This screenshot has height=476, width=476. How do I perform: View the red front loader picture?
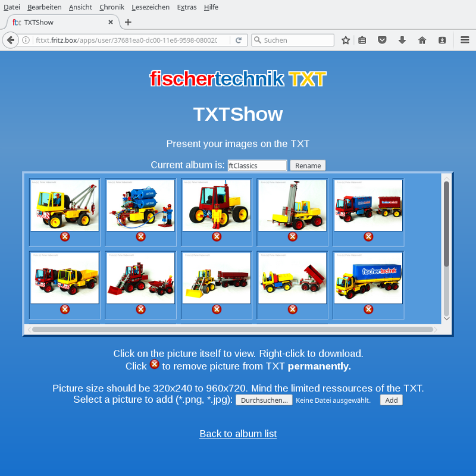(x=140, y=278)
